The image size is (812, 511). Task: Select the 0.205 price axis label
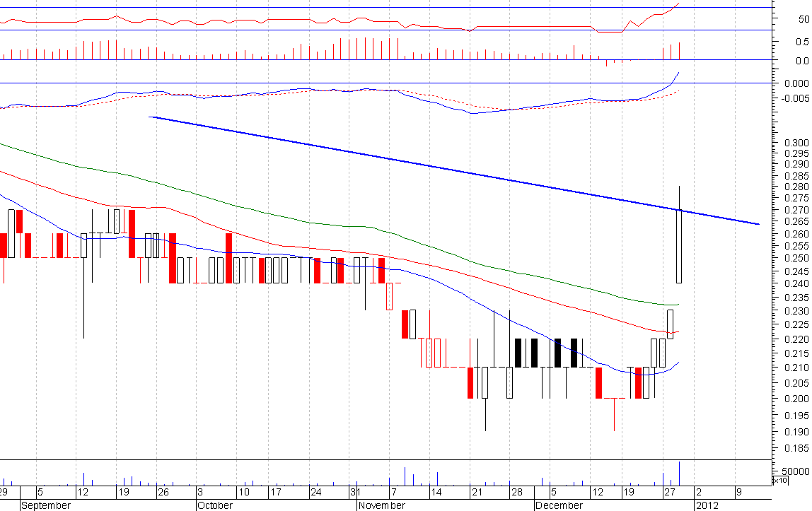(x=797, y=383)
